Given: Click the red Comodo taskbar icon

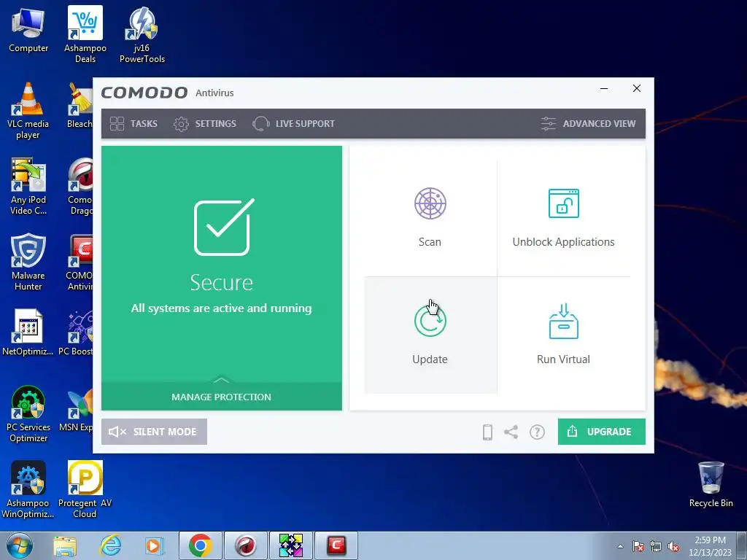Looking at the screenshot, I should [x=336, y=545].
